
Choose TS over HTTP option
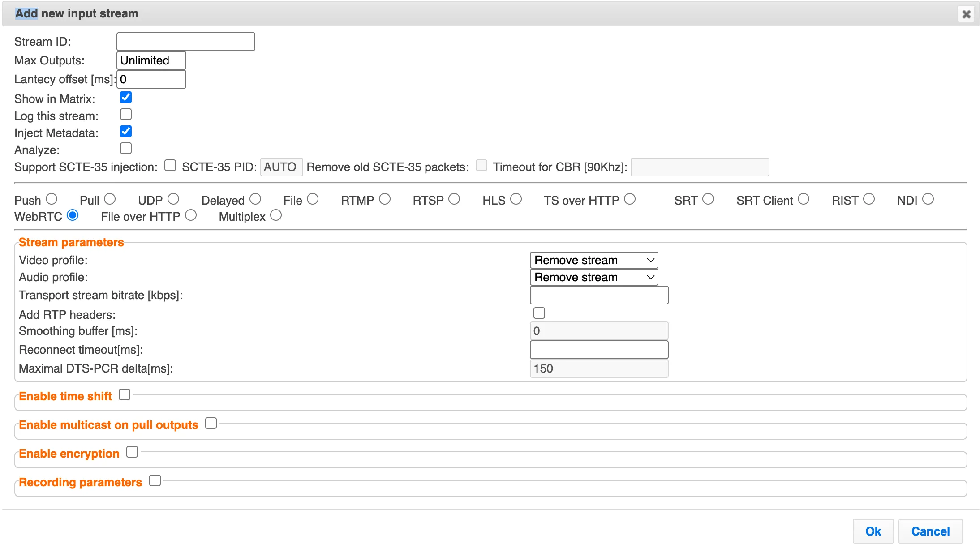630,199
